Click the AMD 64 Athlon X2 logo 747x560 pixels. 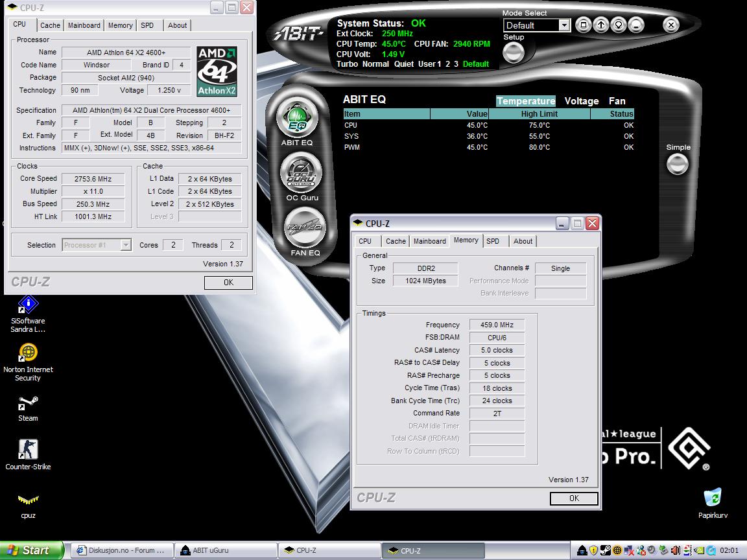[217, 71]
